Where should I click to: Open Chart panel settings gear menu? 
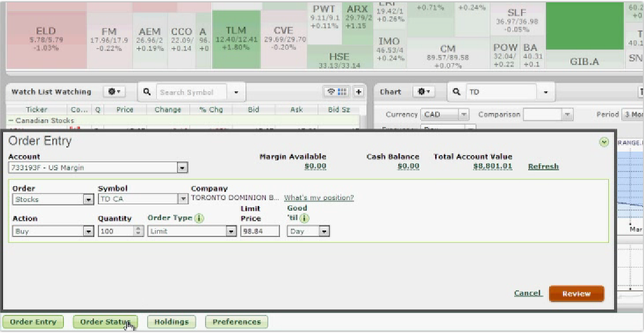coord(423,92)
